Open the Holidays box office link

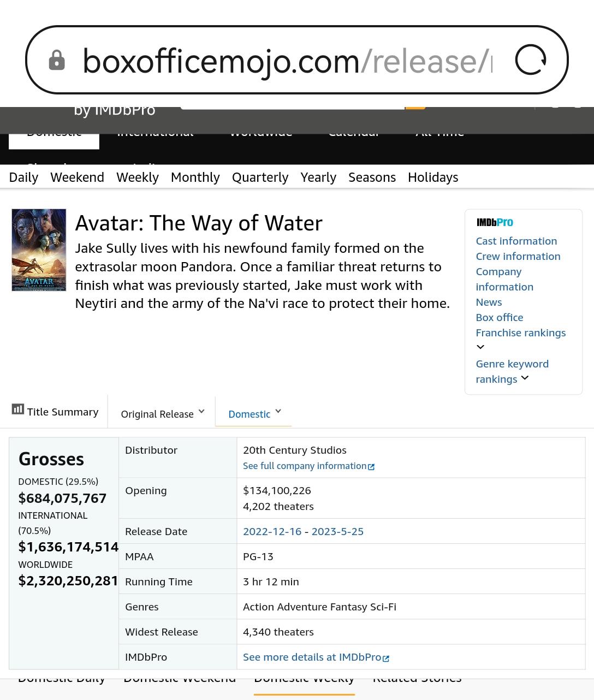[433, 177]
